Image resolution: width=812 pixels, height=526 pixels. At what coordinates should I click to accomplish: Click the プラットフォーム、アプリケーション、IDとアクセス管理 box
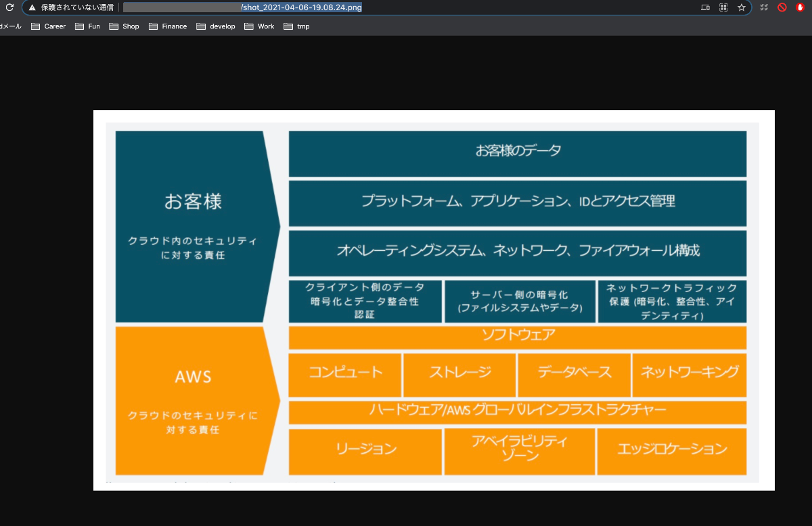pyautogui.click(x=518, y=203)
